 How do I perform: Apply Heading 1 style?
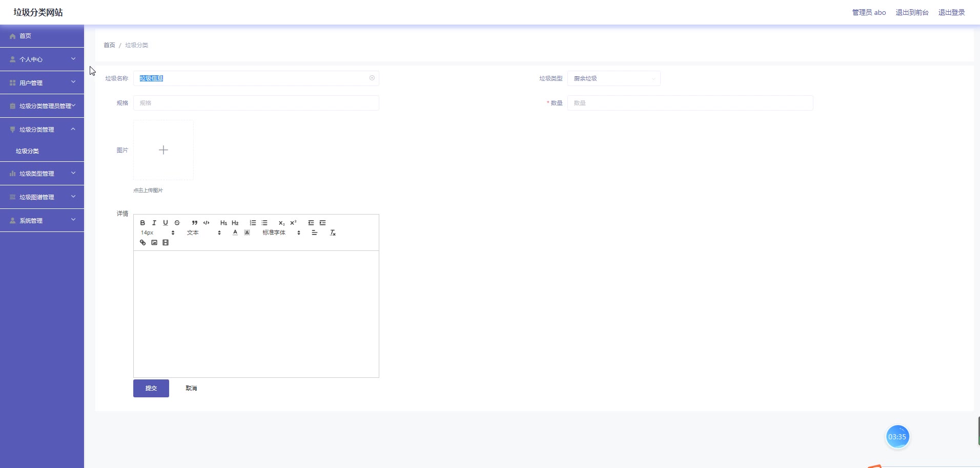tap(223, 223)
